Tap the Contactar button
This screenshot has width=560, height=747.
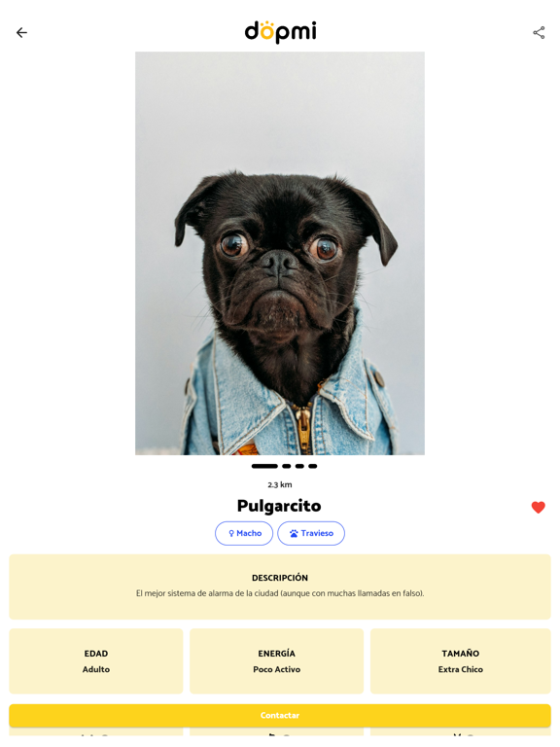280,715
